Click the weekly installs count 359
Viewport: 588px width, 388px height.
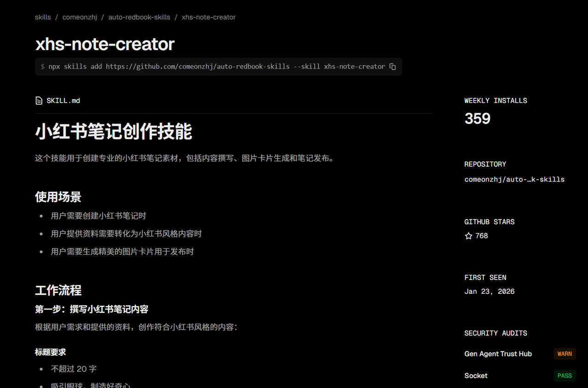click(x=477, y=118)
